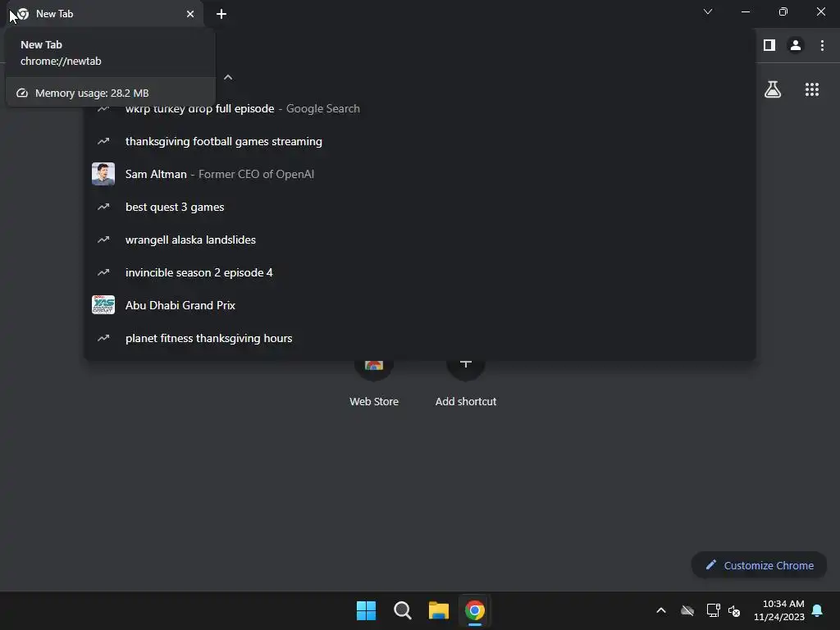Open Chrome three-dot menu

[822, 46]
